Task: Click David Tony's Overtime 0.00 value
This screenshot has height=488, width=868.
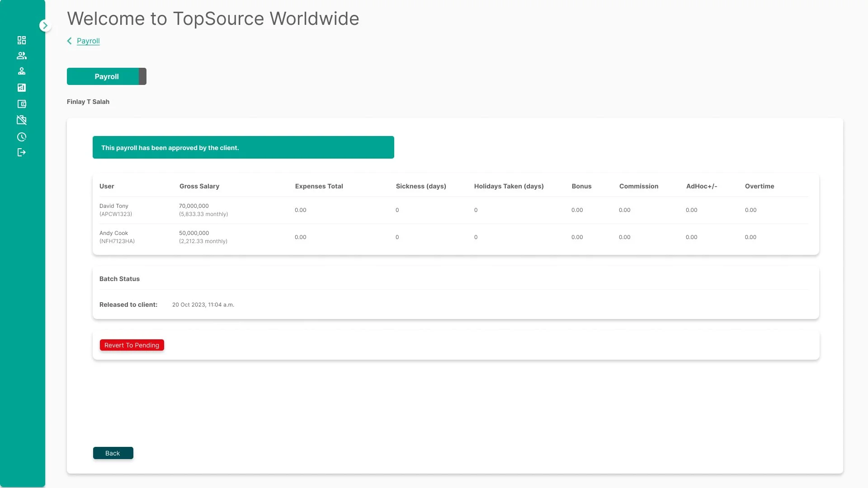Action: point(750,210)
